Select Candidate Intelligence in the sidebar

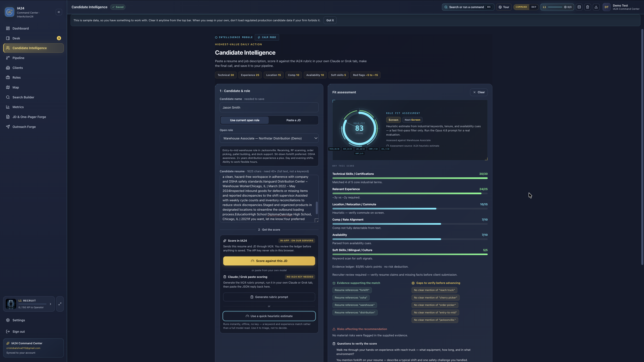[34, 48]
